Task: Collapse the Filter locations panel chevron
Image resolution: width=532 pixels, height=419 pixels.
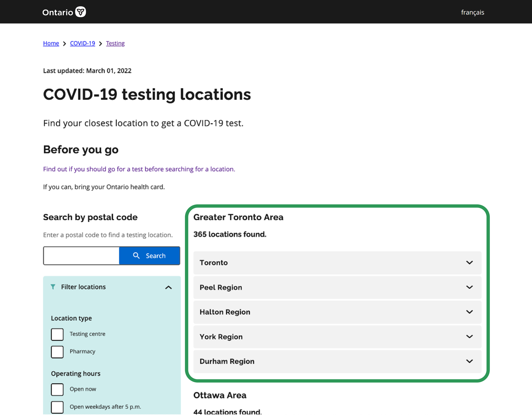Action: coord(168,287)
